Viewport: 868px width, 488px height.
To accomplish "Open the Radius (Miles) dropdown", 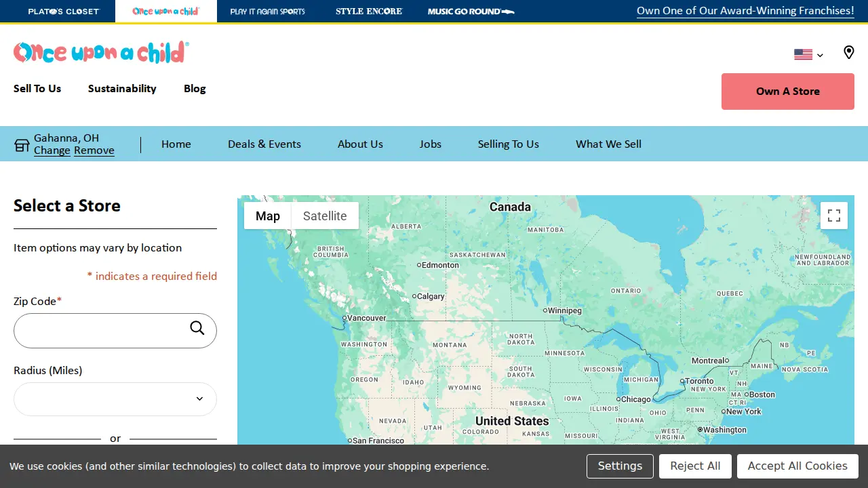I will [115, 399].
